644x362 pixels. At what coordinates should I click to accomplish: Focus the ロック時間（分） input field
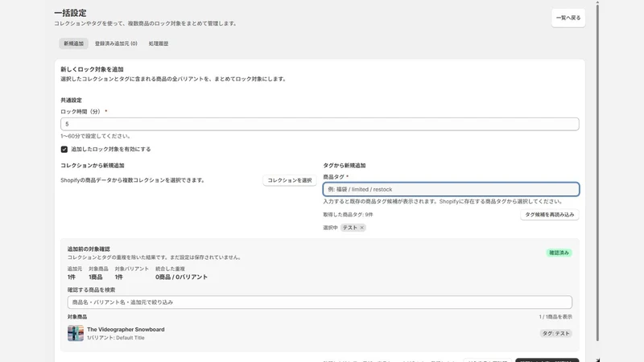click(320, 124)
